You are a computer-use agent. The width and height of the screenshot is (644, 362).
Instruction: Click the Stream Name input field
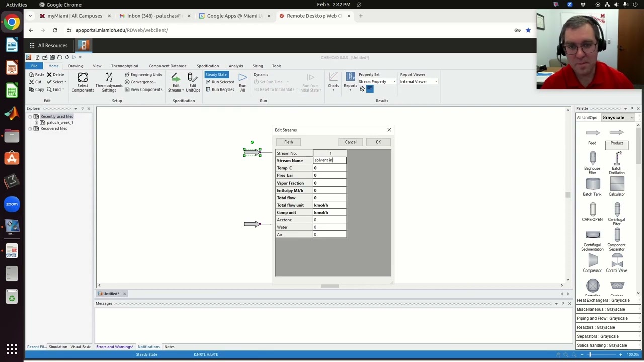point(330,160)
